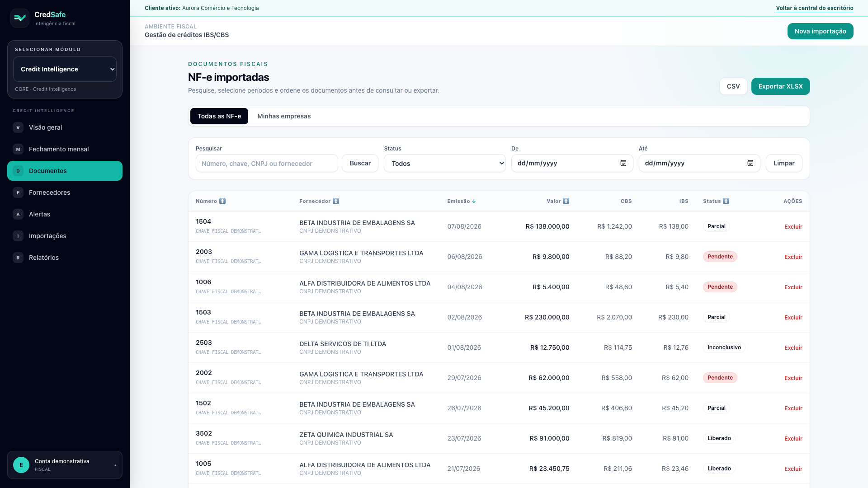Image resolution: width=868 pixels, height=488 pixels.
Task: Click the account avatar E icon
Action: 21,465
